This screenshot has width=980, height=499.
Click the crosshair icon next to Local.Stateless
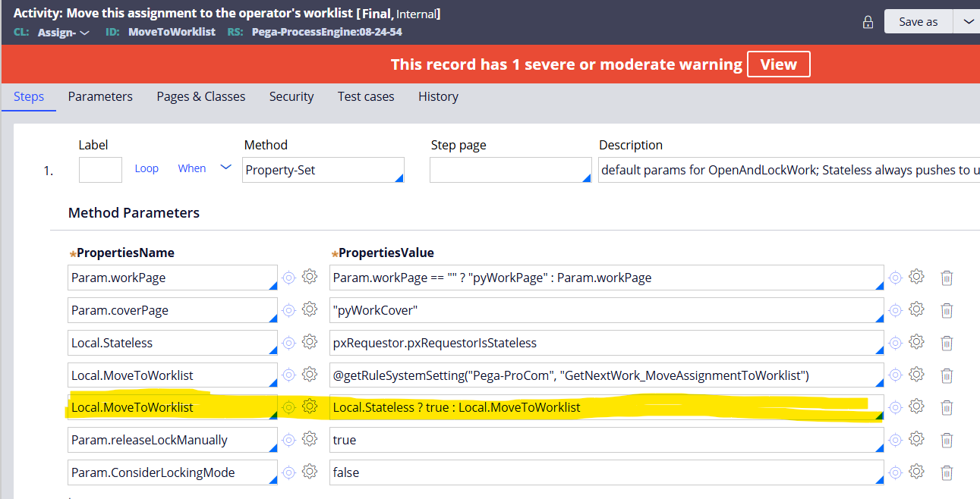click(288, 342)
